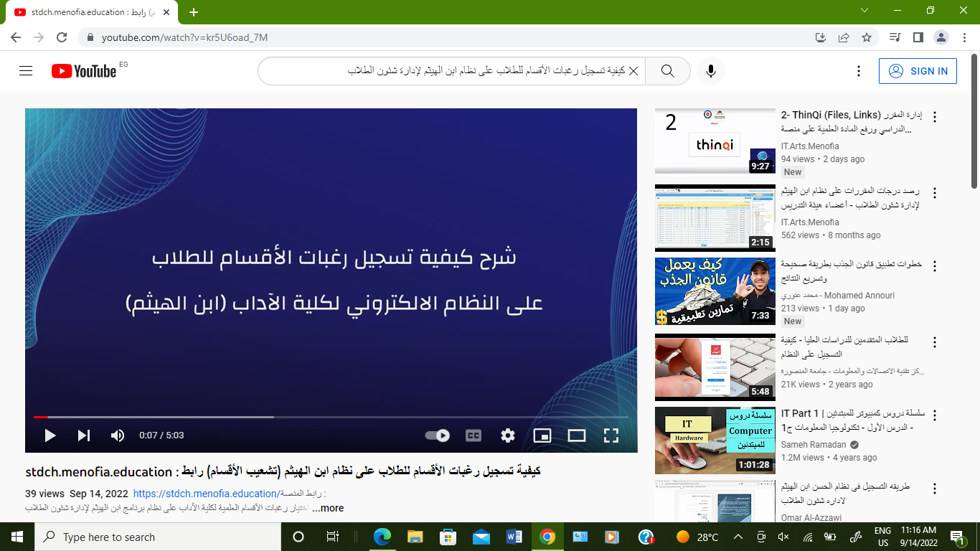Open options menu on the ThinQi suggested video
This screenshot has height=551, width=980.
pos(935,115)
